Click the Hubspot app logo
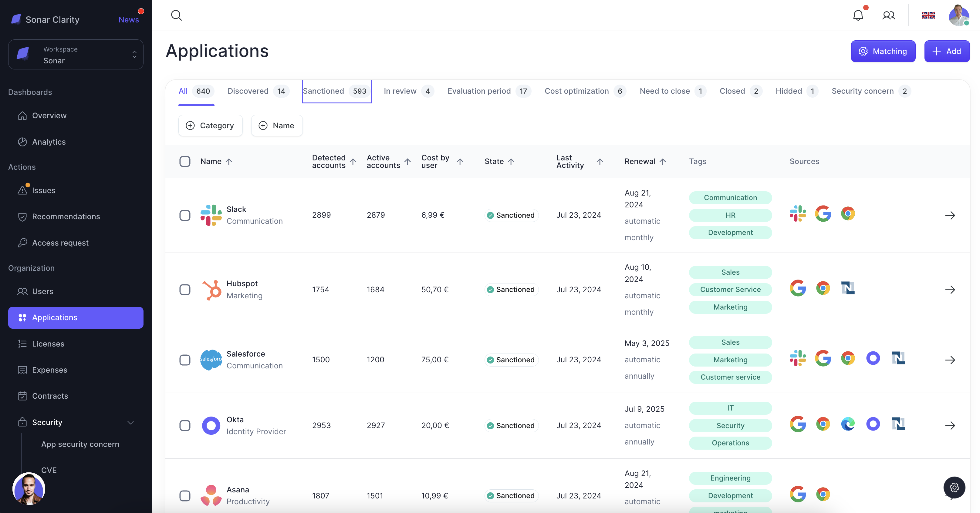The width and height of the screenshot is (980, 513). [212, 290]
